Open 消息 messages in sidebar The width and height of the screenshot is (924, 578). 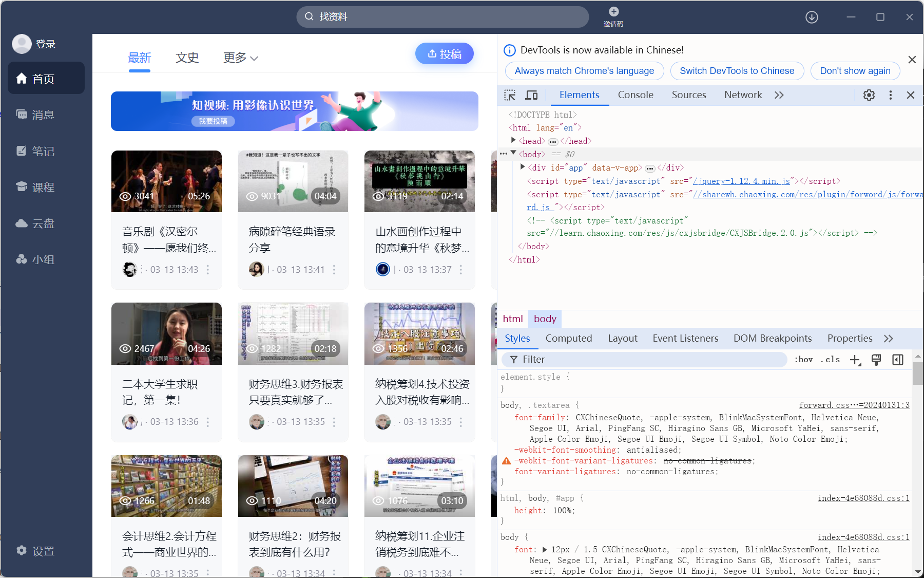coord(35,115)
